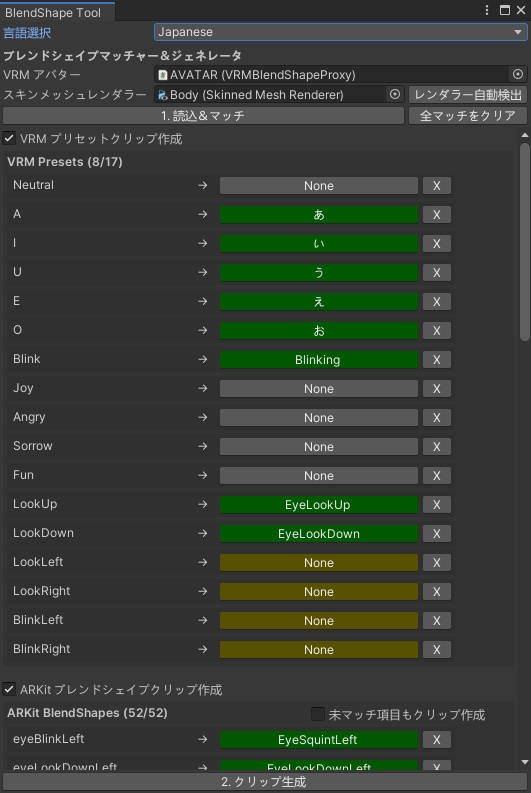Open the U selector showing う
The image size is (531, 793).
coord(319,273)
